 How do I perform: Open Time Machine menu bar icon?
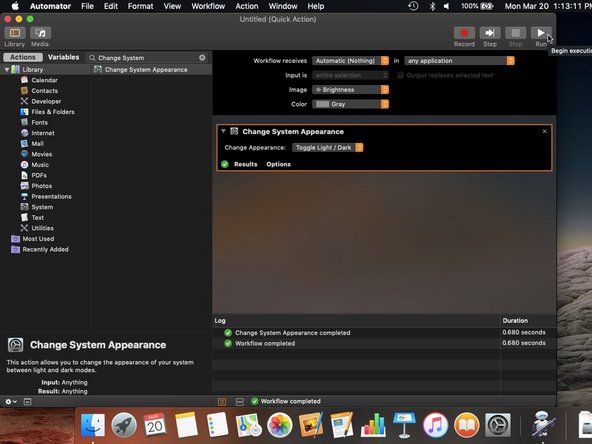click(x=413, y=6)
